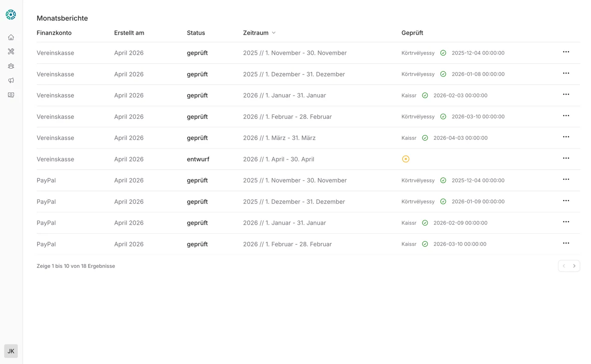The image size is (591, 364).
Task: Open three-dot menu for PayPal February 2026
Action: [x=566, y=244]
